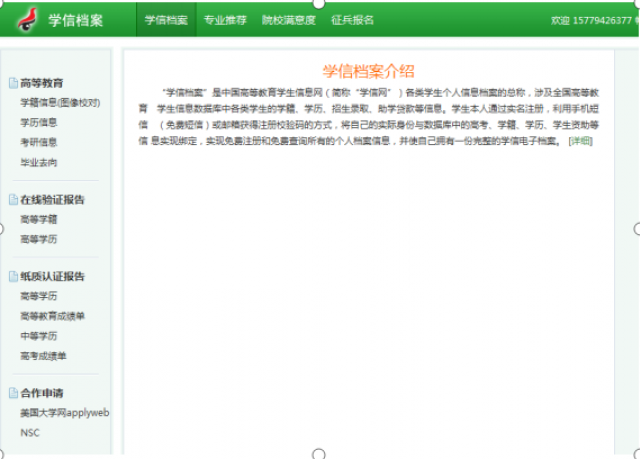Image resolution: width=640 pixels, height=459 pixels.
Task: Open 毕业去向 in sidebar
Action: click(x=39, y=162)
